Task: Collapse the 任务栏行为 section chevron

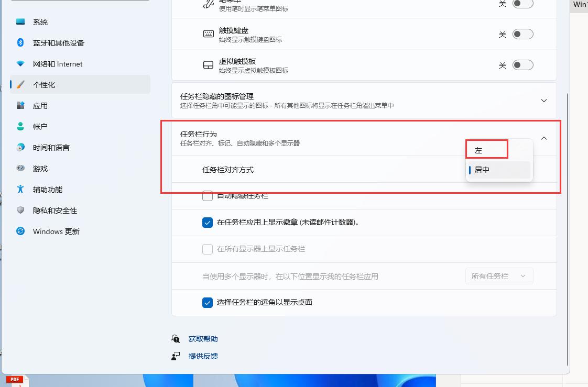Action: coord(544,138)
